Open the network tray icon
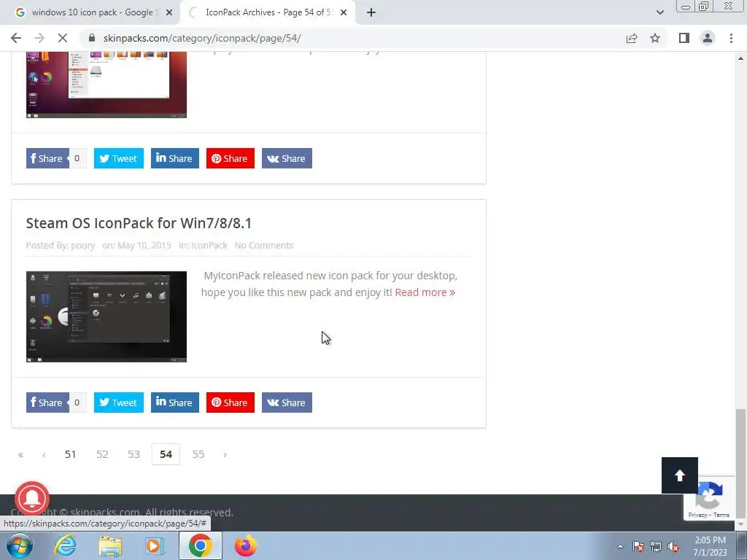 point(656,546)
